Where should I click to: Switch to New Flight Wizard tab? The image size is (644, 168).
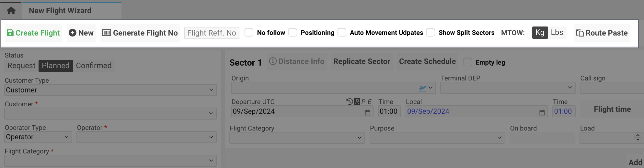pos(60,11)
